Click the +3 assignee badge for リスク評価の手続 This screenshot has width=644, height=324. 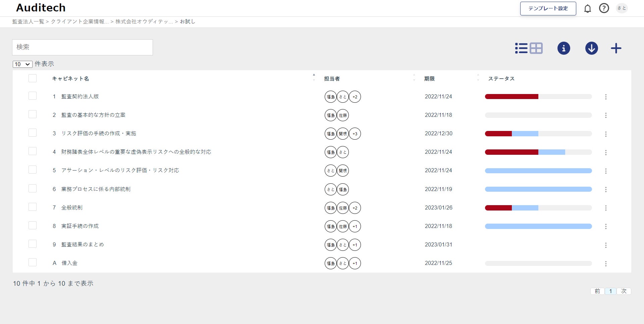(x=355, y=134)
